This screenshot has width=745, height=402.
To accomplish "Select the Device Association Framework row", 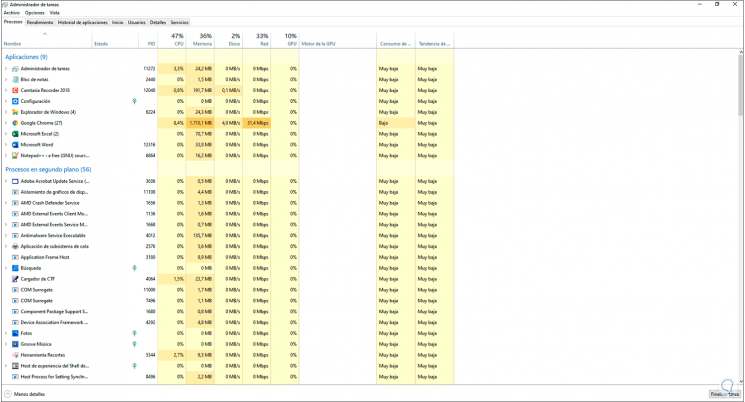I will click(228, 323).
